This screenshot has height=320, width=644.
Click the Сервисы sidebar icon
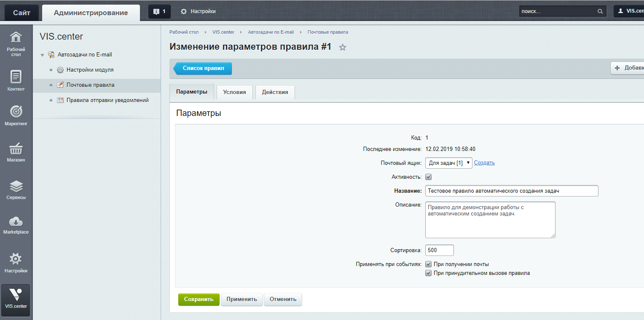[16, 186]
